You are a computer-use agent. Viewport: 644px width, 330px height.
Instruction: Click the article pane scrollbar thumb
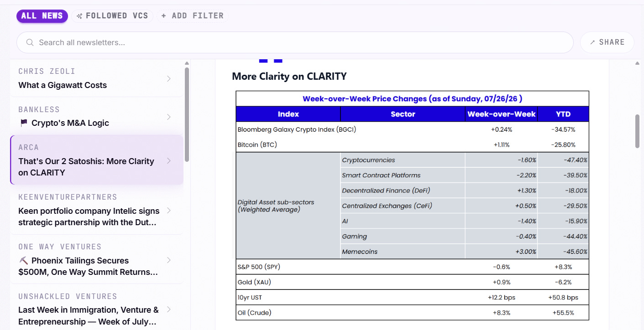[638, 131]
